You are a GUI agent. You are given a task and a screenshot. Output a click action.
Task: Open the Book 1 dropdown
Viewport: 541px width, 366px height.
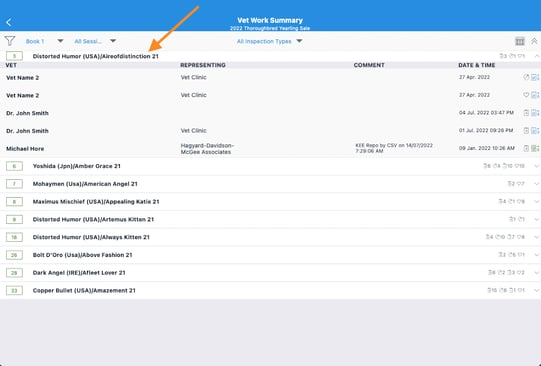click(44, 41)
